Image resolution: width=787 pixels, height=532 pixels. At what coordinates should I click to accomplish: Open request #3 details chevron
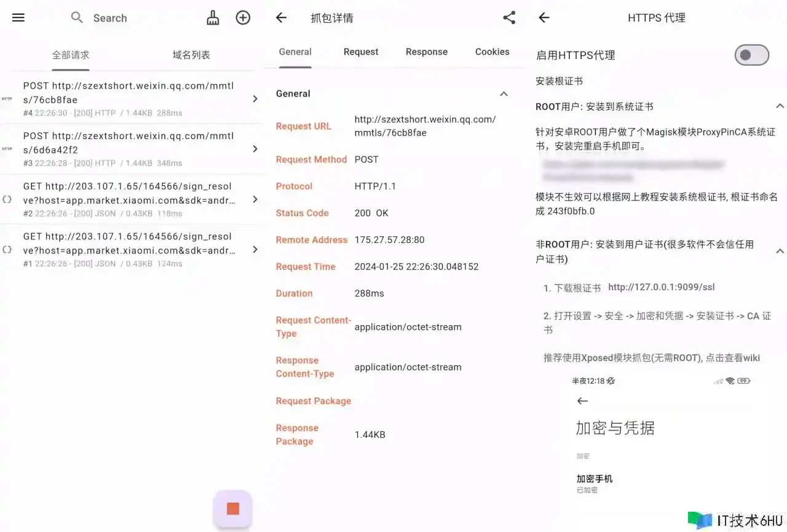(x=255, y=149)
